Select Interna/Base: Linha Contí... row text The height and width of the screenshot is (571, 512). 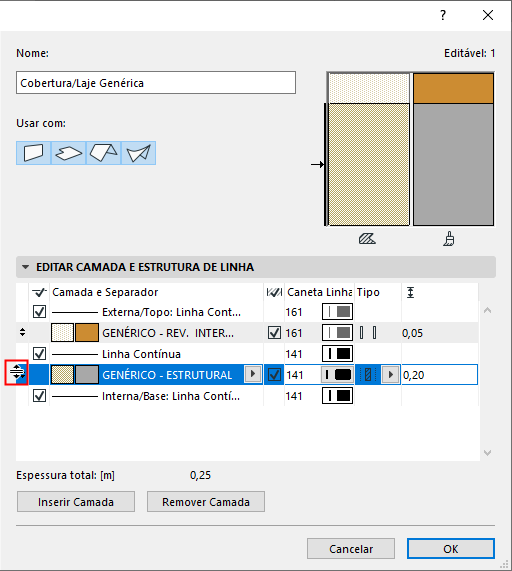point(171,396)
